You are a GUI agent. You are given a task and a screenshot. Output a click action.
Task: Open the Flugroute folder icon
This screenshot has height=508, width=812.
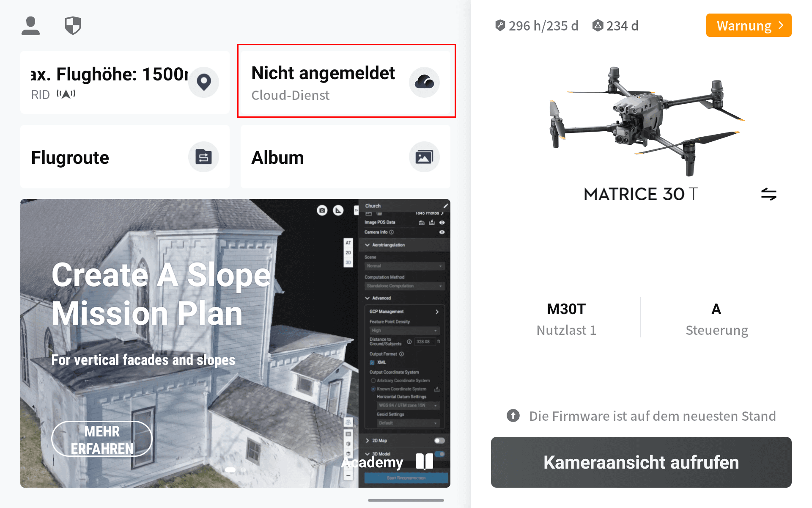[203, 157]
